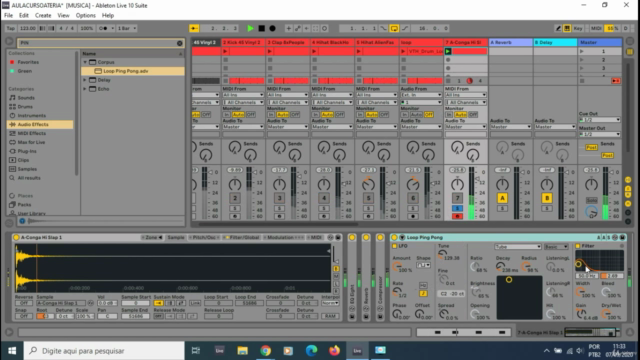The image size is (640, 360).
Task: Expand the Echo folder in browser
Action: point(85,89)
